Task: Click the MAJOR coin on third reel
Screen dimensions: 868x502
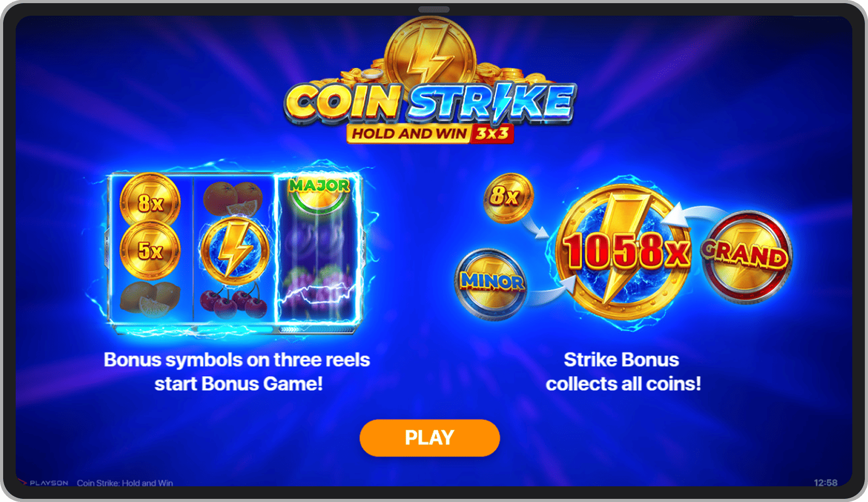Action: click(319, 192)
